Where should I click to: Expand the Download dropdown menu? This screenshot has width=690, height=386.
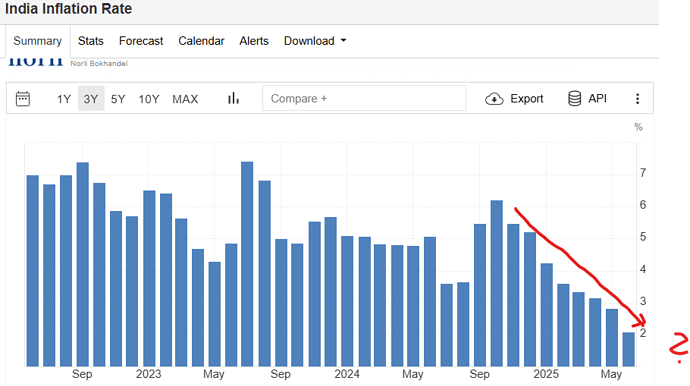coord(315,41)
